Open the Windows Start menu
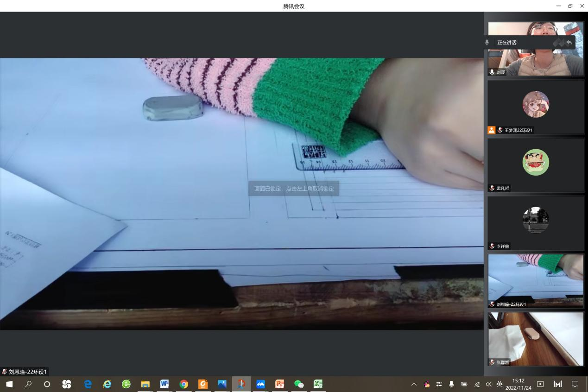Viewport: 588px width, 392px height. (x=9, y=384)
